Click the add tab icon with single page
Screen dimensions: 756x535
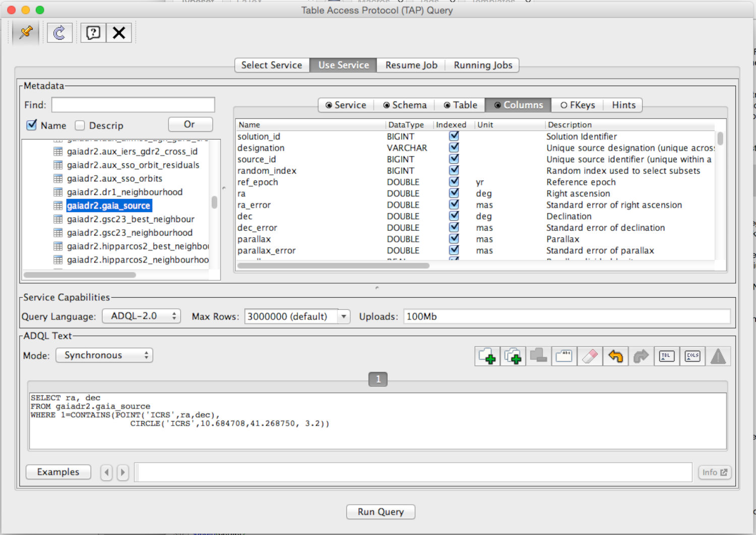point(487,356)
